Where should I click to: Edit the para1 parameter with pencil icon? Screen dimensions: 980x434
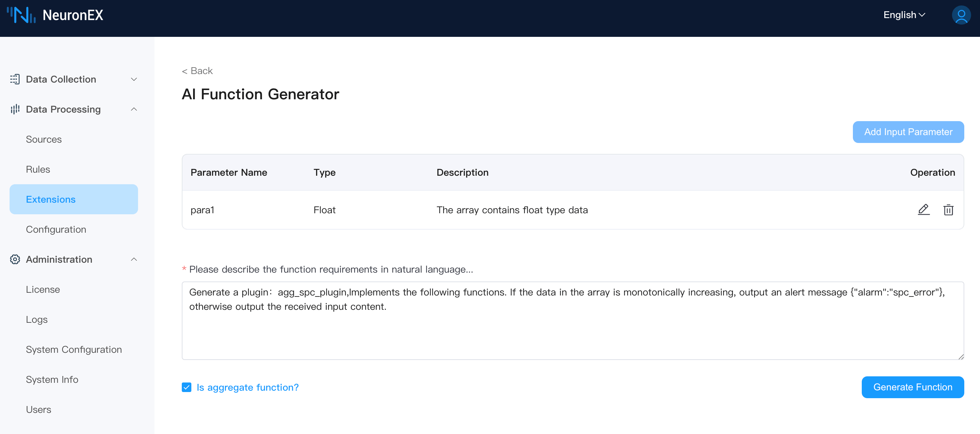(x=923, y=210)
